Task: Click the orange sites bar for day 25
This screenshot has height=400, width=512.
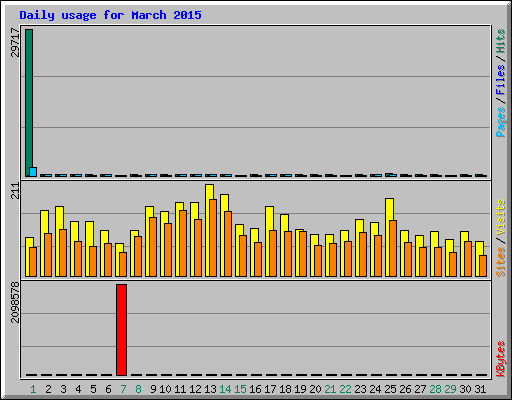Action: click(x=393, y=248)
